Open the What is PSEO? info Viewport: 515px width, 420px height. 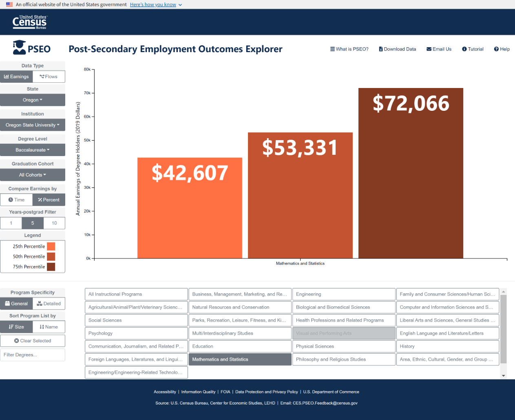pos(349,49)
